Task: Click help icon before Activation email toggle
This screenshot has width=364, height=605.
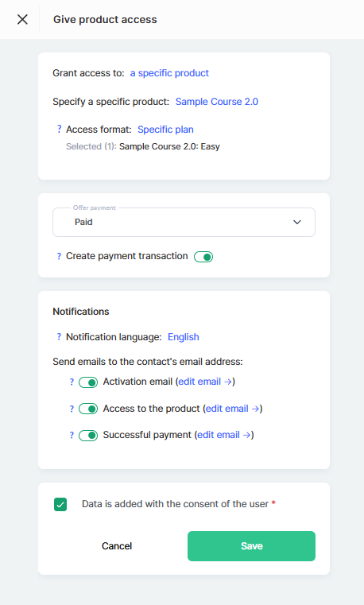Action: pyautogui.click(x=72, y=382)
